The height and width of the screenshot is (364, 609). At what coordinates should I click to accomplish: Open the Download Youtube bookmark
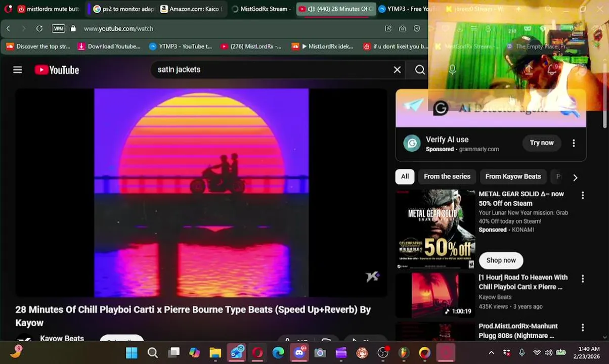tap(109, 46)
